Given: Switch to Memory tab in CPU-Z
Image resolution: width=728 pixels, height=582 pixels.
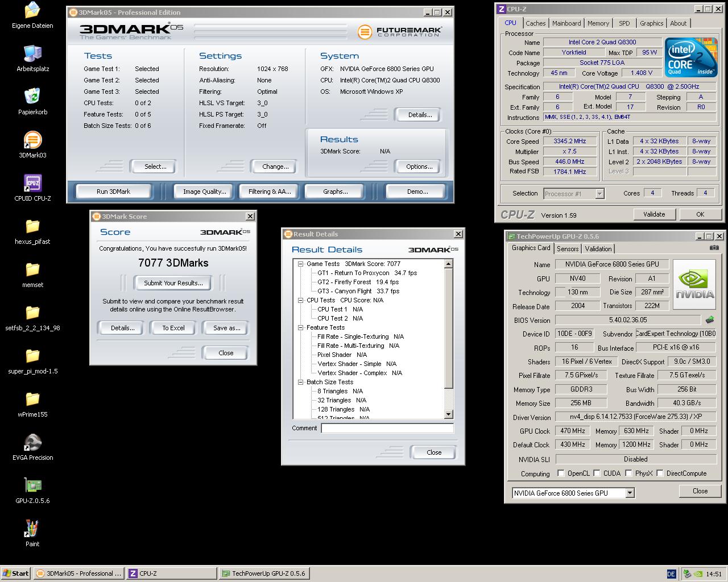Looking at the screenshot, I should pyautogui.click(x=598, y=23).
